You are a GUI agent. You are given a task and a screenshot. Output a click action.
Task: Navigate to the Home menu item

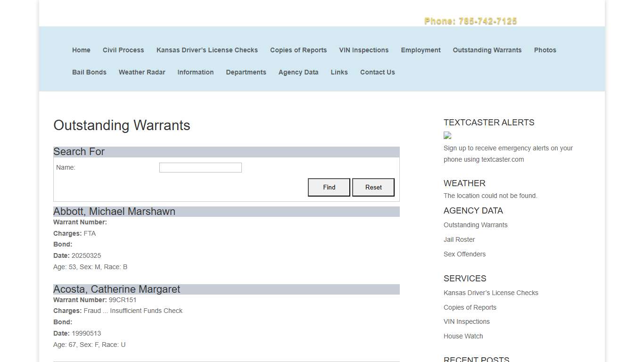81,50
